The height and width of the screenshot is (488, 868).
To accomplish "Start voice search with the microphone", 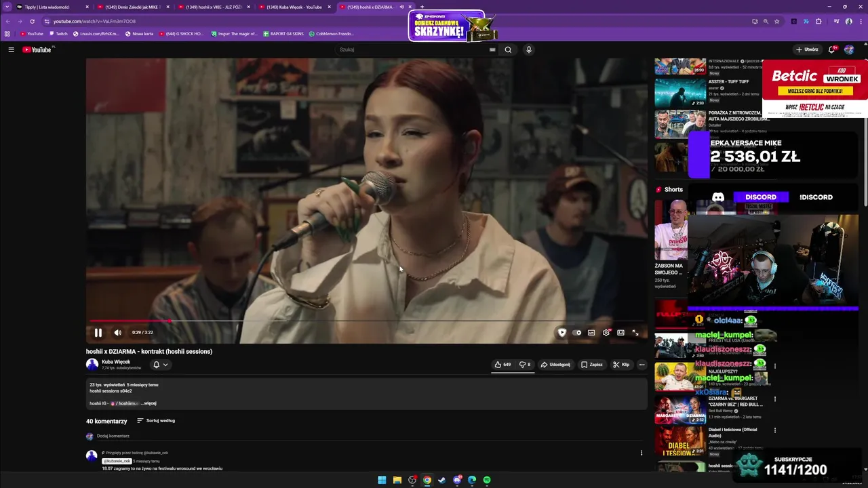I will click(x=529, y=49).
